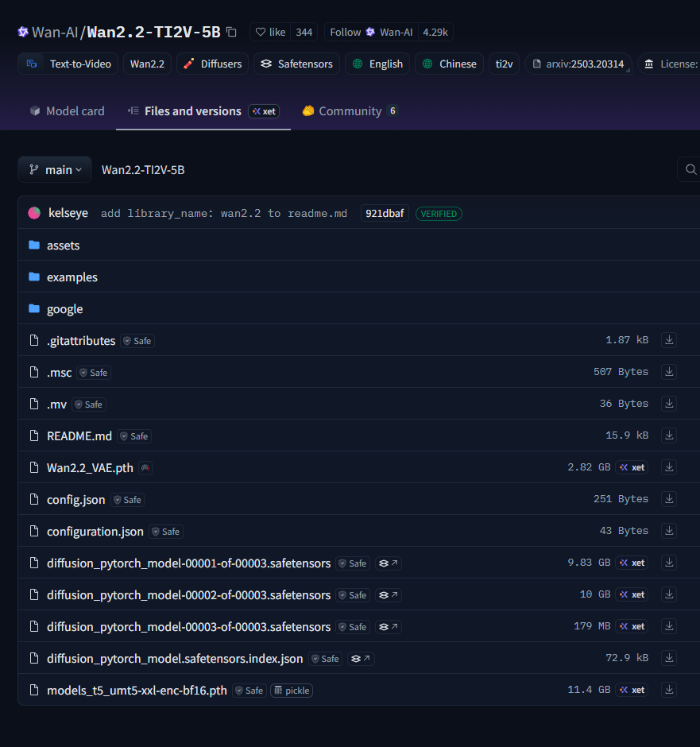Viewport: 700px width, 747px height.
Task: Open the latest commit message link
Action: [x=224, y=214]
